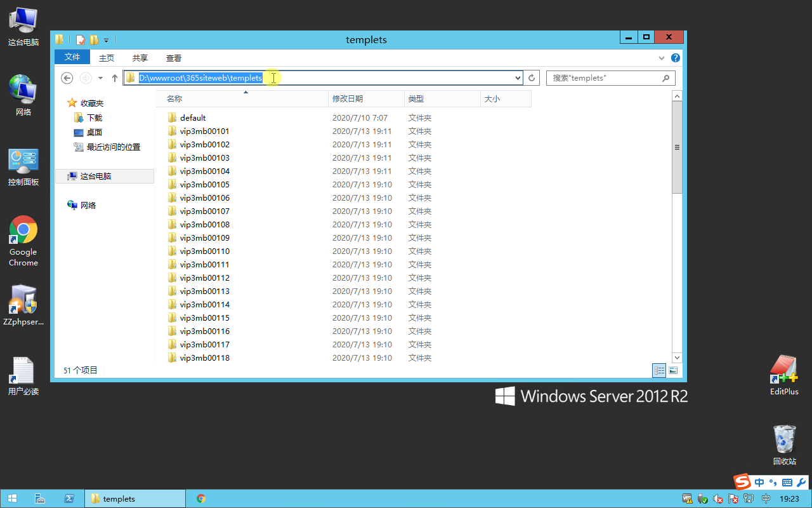Click safely remove hardware tray icon
The height and width of the screenshot is (508, 812).
click(x=703, y=499)
